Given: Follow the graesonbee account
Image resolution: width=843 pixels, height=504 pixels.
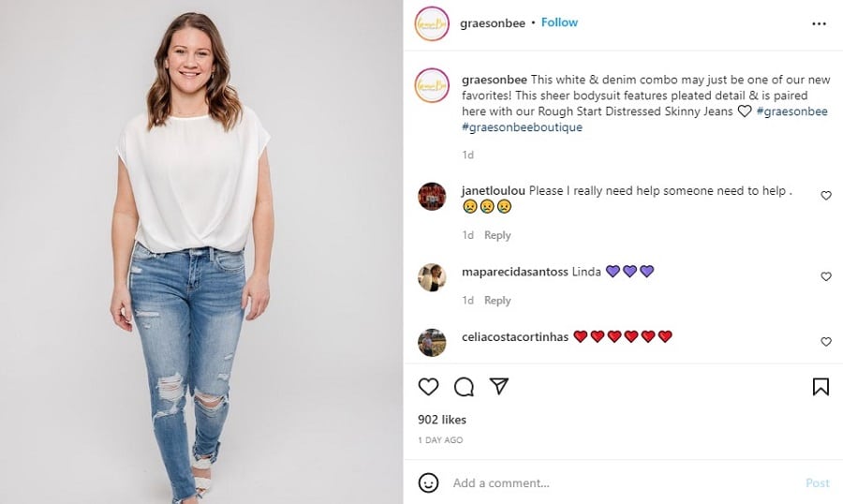Looking at the screenshot, I should (559, 22).
